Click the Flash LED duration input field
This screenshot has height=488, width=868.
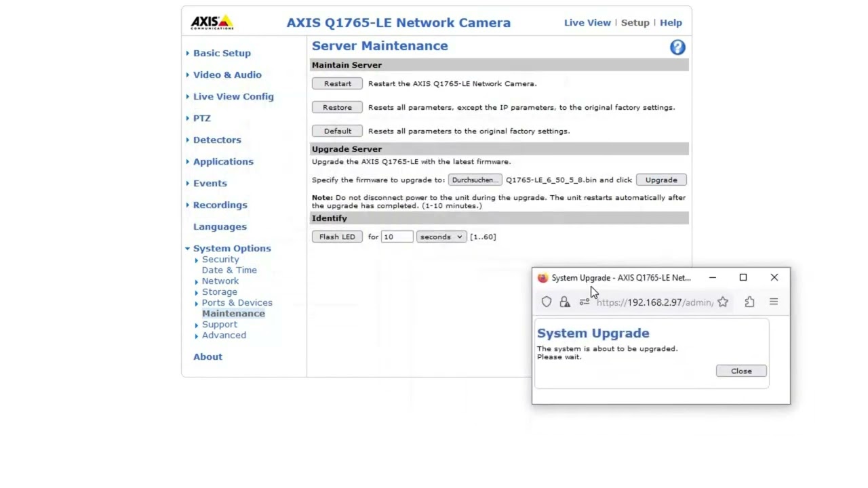[397, 237]
